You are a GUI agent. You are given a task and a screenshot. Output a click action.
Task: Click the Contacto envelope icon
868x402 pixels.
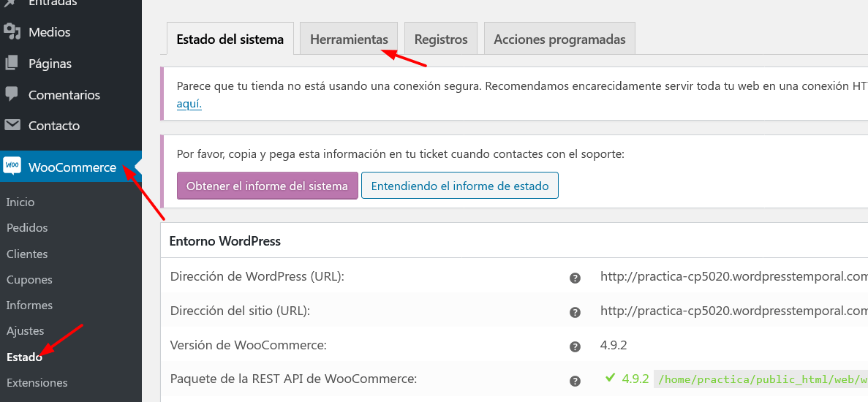12,126
